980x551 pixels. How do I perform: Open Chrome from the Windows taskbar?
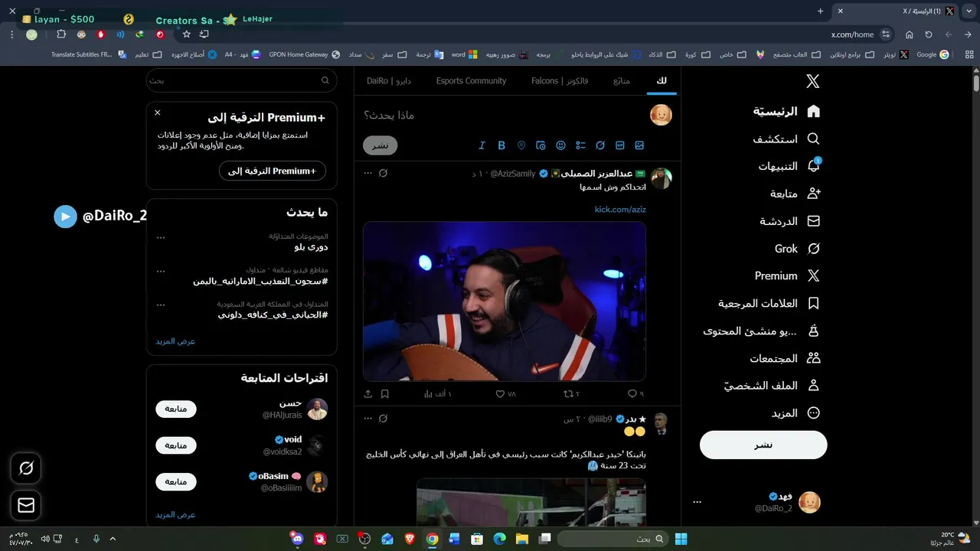click(433, 539)
